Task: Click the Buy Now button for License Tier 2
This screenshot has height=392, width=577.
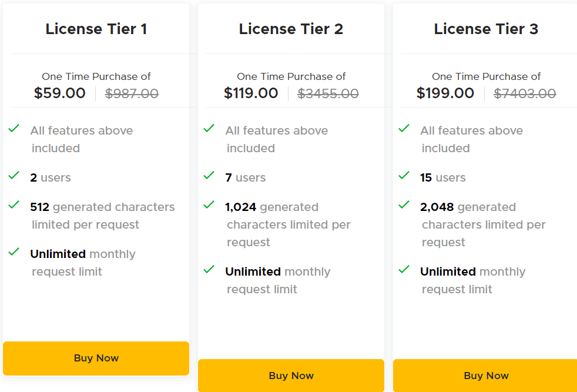Action: point(291,376)
